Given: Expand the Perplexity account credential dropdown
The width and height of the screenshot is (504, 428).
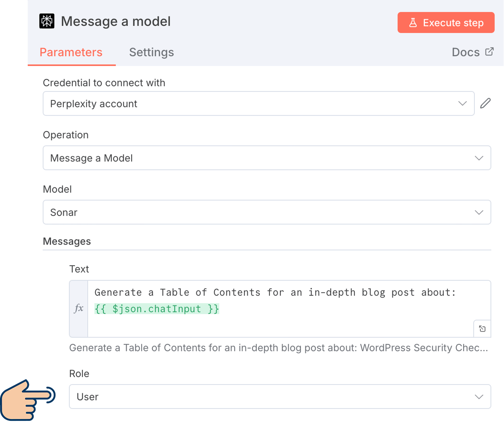Looking at the screenshot, I should tap(259, 103).
